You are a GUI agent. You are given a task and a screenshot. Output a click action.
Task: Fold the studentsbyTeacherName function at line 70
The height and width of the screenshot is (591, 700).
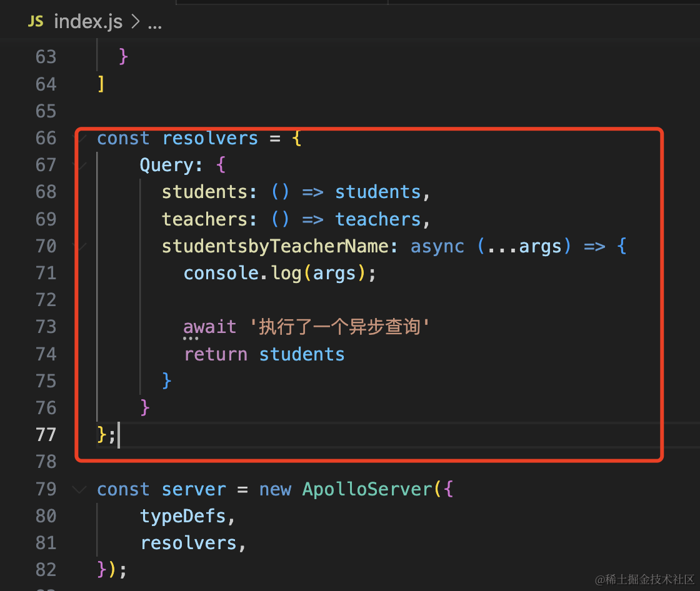tap(79, 246)
